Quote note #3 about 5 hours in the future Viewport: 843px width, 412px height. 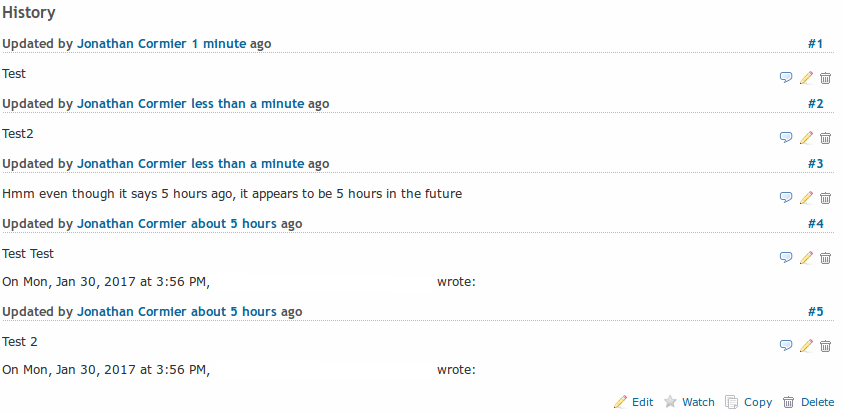click(x=785, y=197)
